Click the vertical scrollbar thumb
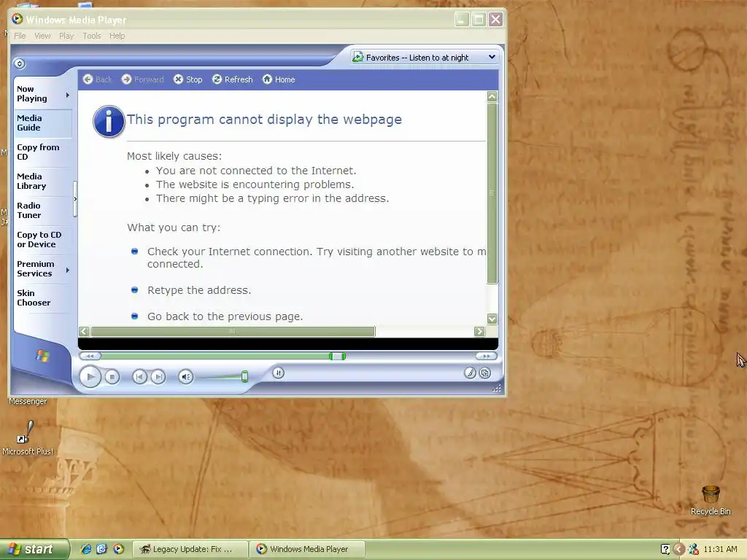The image size is (747, 560). pyautogui.click(x=492, y=192)
